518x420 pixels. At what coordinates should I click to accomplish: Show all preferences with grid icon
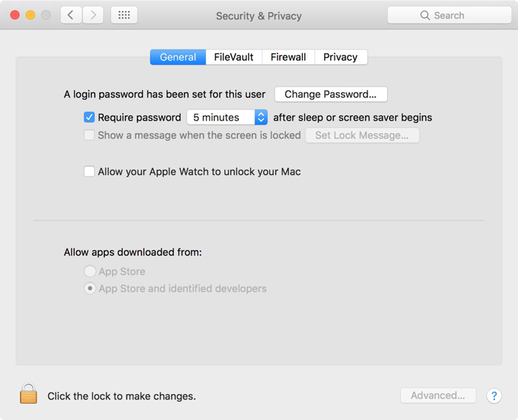click(x=124, y=15)
